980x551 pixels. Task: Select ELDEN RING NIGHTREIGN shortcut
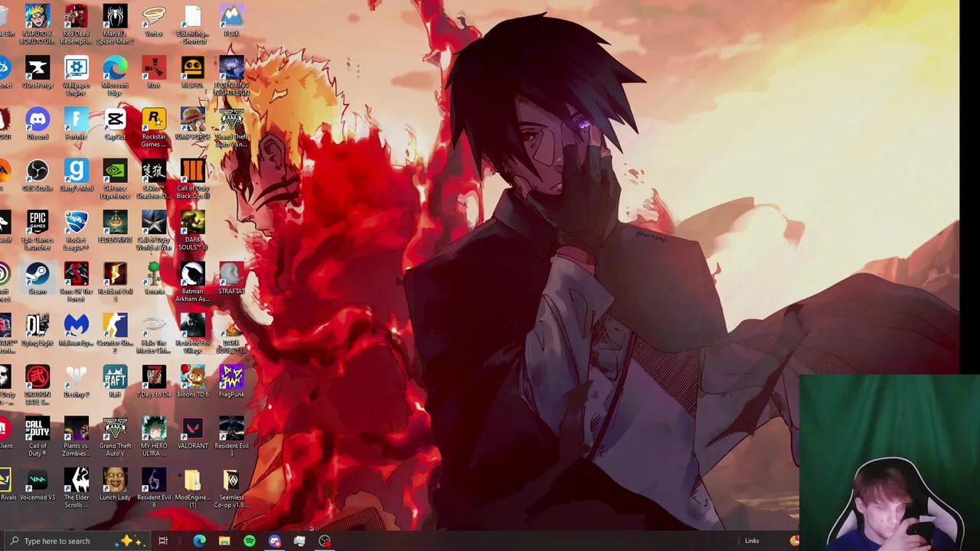pyautogui.click(x=231, y=76)
